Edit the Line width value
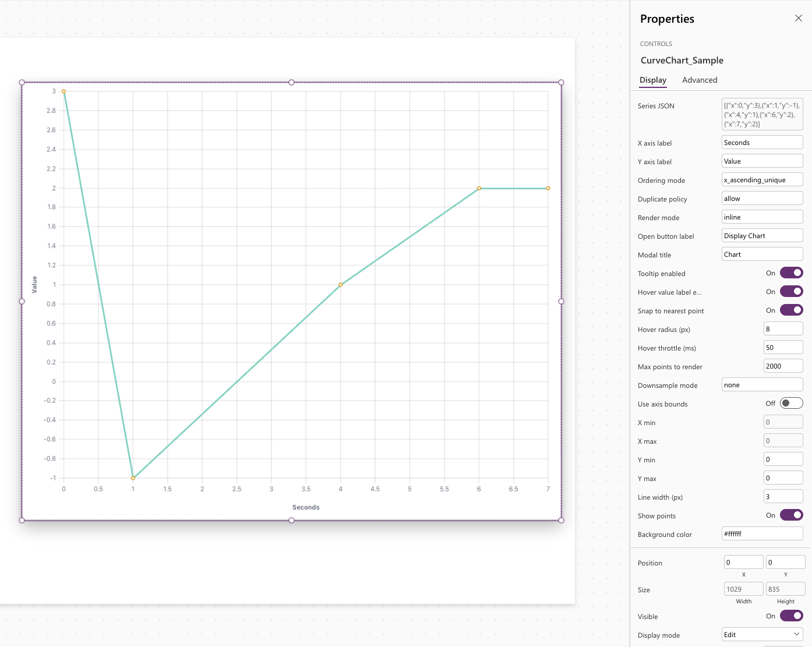The height and width of the screenshot is (647, 812). 783,496
